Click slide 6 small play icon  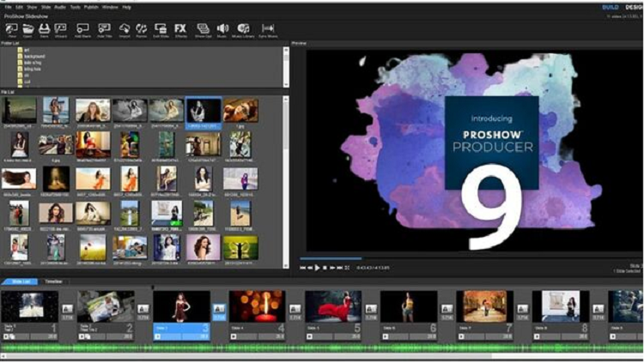[386, 336]
